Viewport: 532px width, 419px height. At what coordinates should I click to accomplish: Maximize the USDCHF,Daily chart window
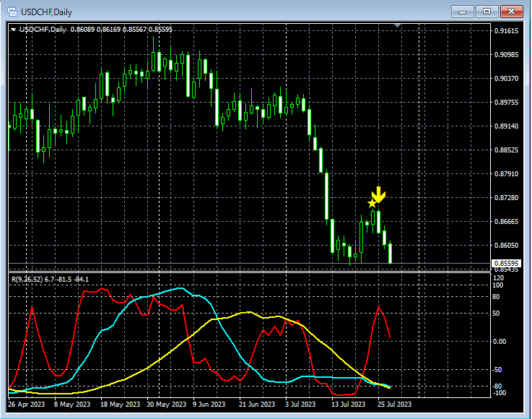pyautogui.click(x=487, y=12)
